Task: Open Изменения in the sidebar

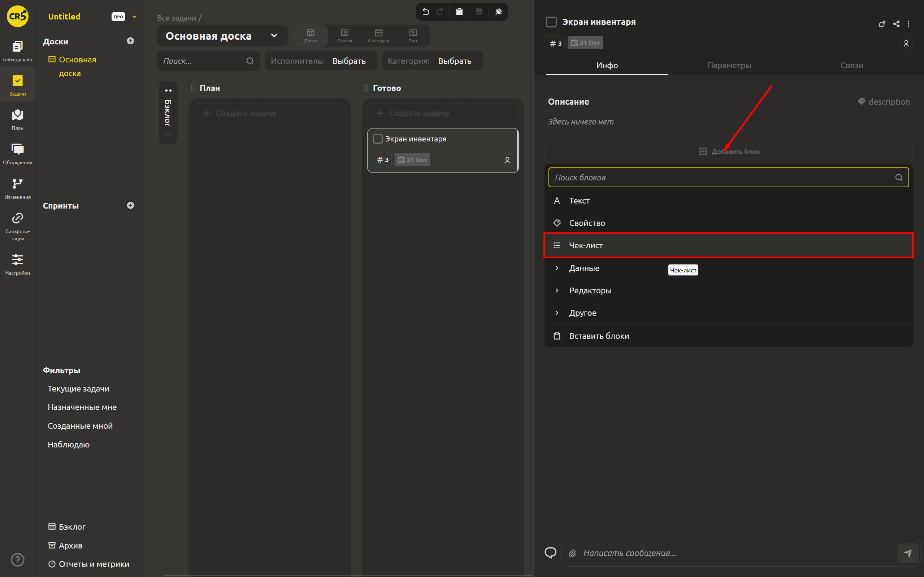Action: [18, 188]
